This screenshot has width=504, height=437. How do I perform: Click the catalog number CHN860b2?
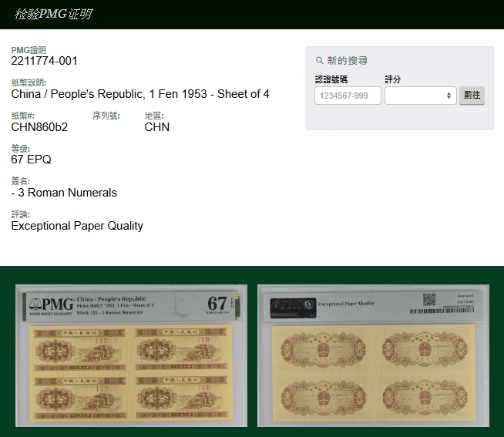[x=39, y=127]
